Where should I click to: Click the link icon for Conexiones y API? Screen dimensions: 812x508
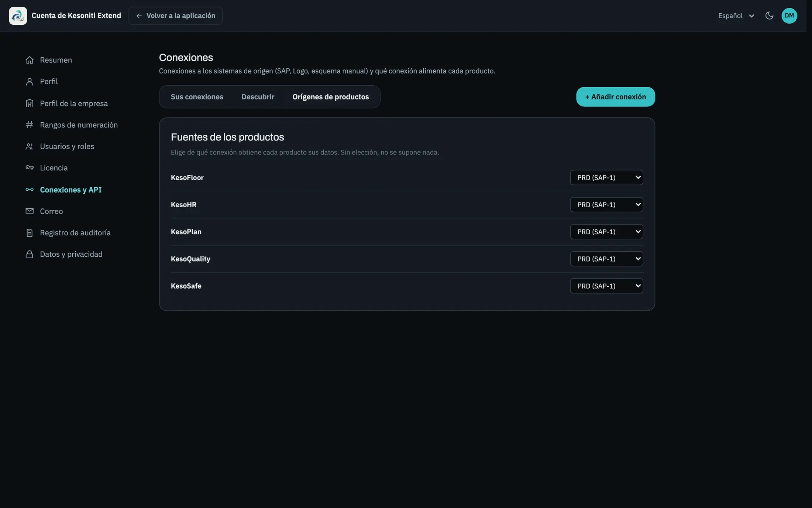tap(30, 190)
